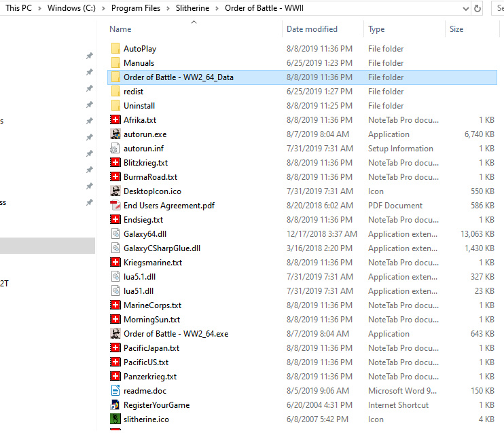504x433 pixels.
Task: Select the Galaxy64.dll file icon
Action: (115, 234)
